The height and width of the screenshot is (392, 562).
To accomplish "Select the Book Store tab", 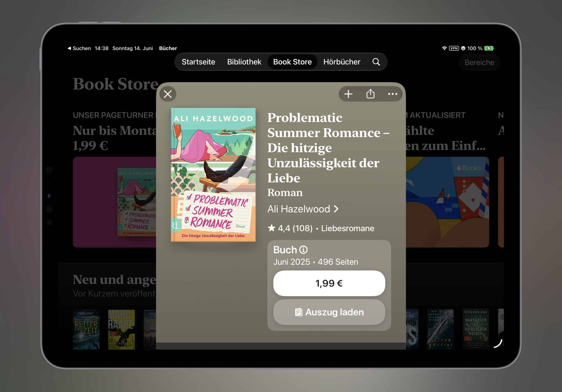I will tap(292, 62).
